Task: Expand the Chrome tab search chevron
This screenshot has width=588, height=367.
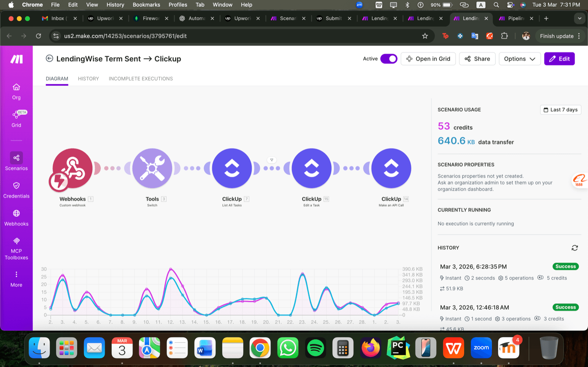Action: [579, 18]
